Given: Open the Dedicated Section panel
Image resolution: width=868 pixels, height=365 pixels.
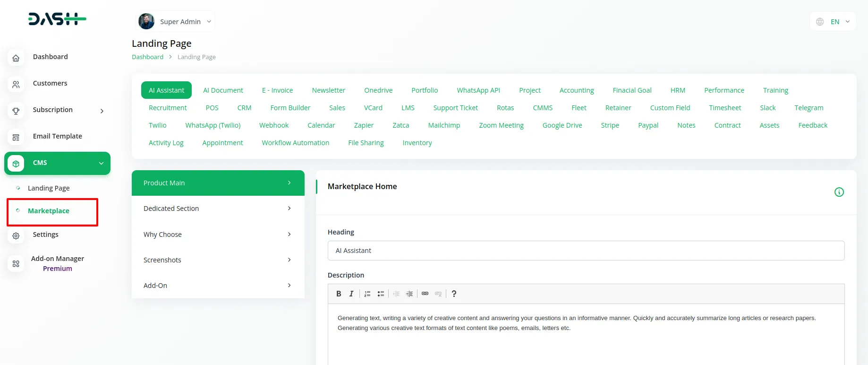Looking at the screenshot, I should (x=218, y=209).
